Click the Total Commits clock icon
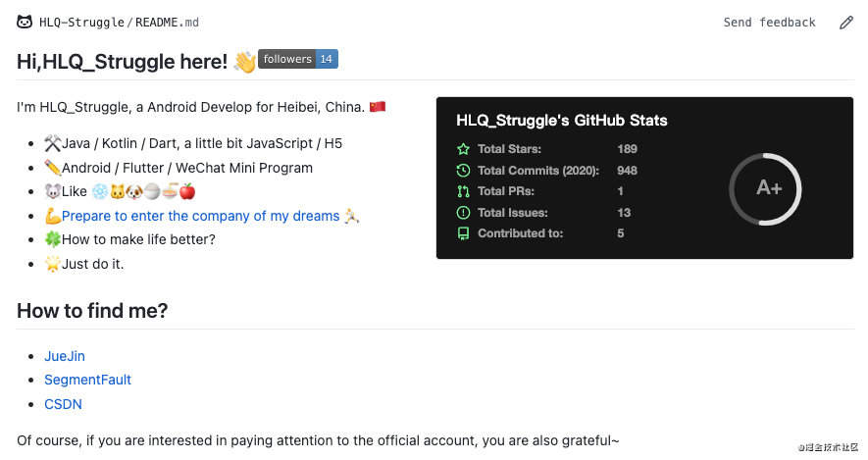Screen dimensions: 868x460 (464, 171)
